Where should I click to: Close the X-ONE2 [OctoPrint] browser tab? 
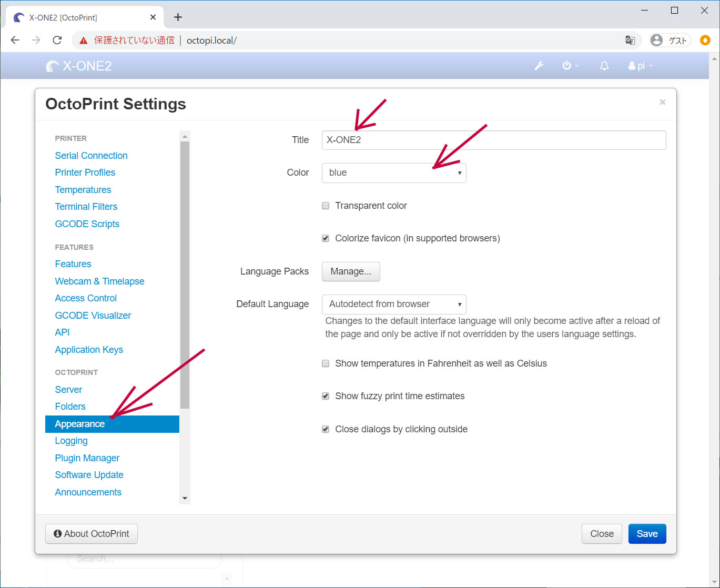point(153,17)
